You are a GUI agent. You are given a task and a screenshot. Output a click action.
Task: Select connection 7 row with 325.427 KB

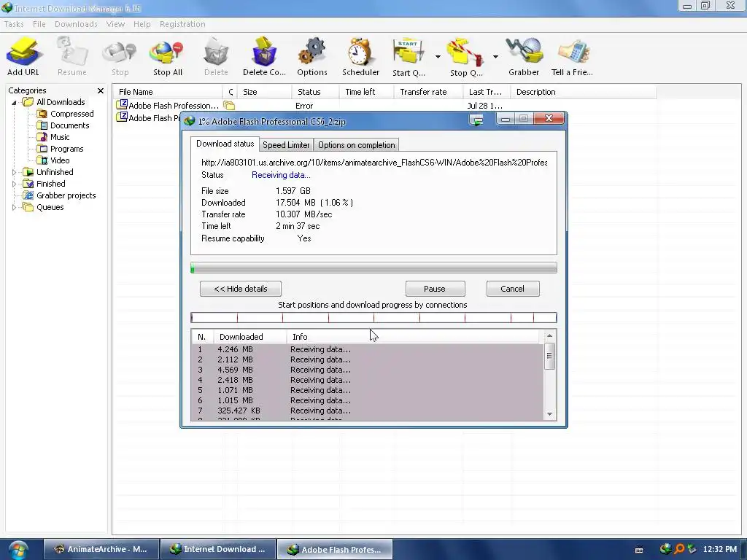(x=368, y=411)
